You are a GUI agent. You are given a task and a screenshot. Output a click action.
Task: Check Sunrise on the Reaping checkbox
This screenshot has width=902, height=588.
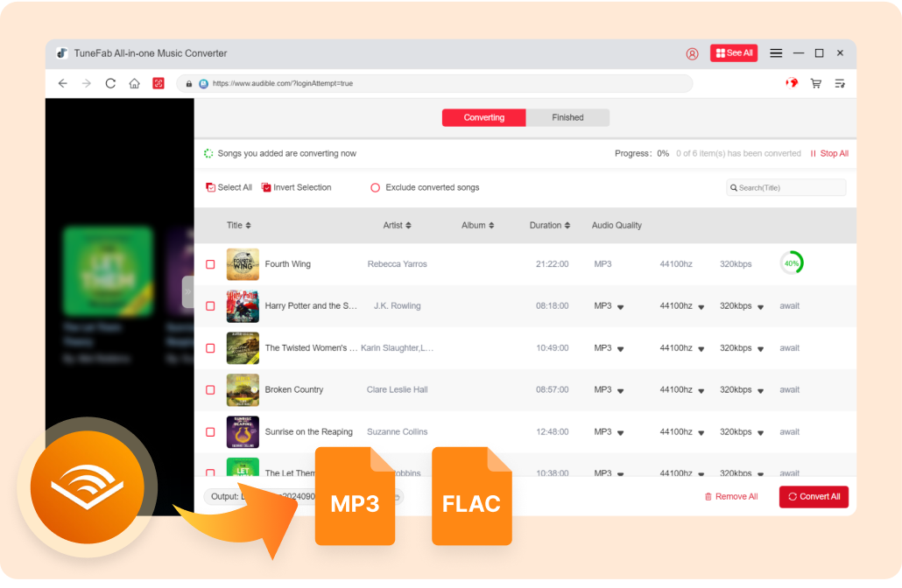(210, 431)
